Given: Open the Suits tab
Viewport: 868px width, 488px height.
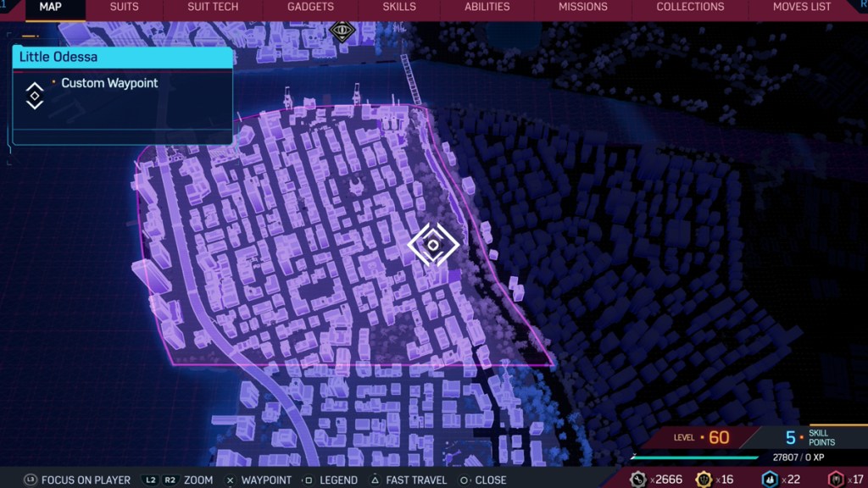Looking at the screenshot, I should 125,7.
